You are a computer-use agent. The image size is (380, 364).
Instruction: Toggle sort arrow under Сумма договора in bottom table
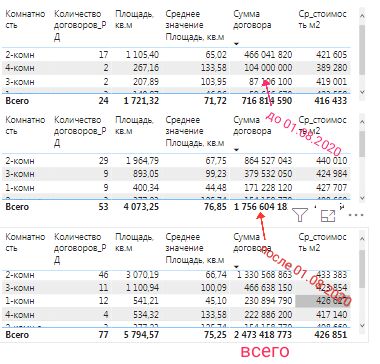236,267
